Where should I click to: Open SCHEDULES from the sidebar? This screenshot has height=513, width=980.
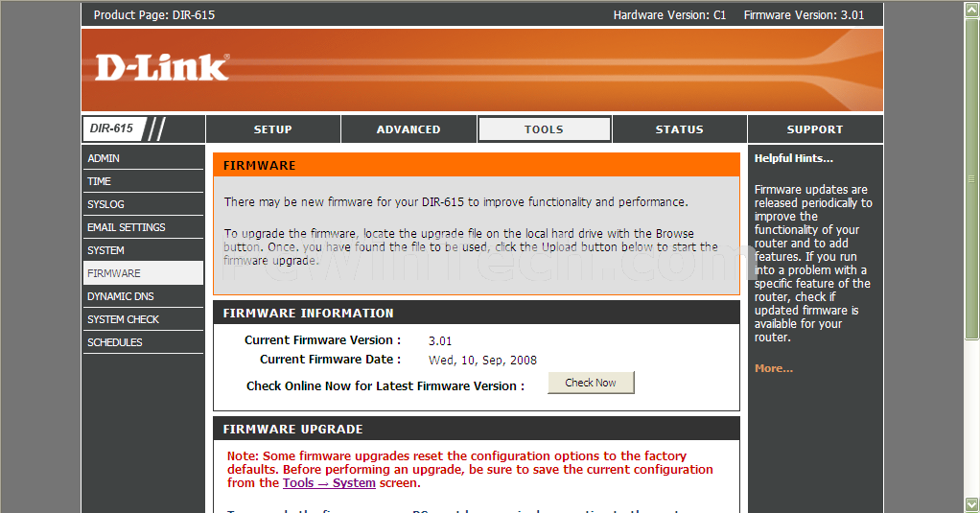[x=143, y=342]
